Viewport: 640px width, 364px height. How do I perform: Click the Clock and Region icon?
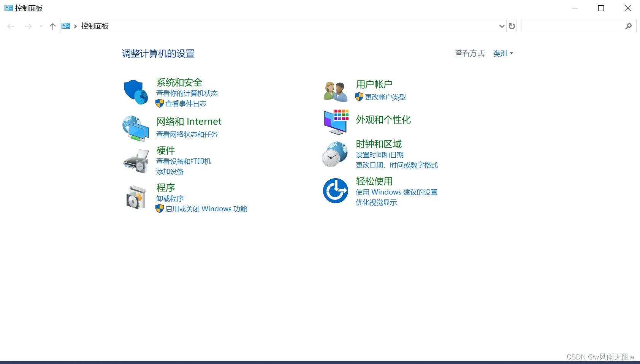pos(335,154)
